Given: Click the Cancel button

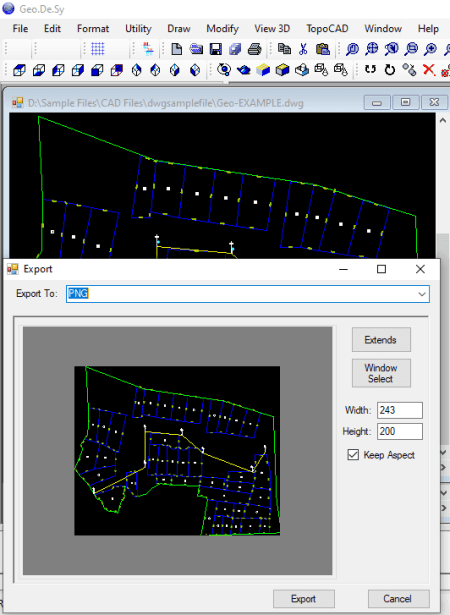Looking at the screenshot, I should coord(398,599).
